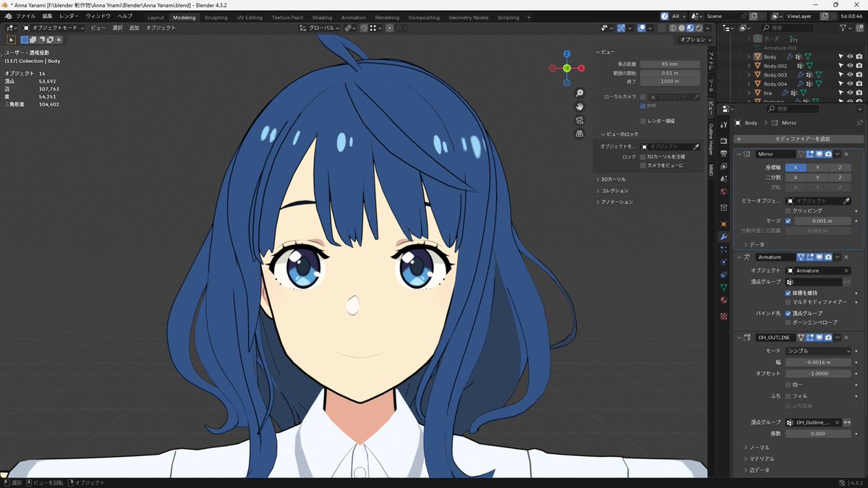
Task: Open the View Layer properties tab icon
Action: point(723,166)
